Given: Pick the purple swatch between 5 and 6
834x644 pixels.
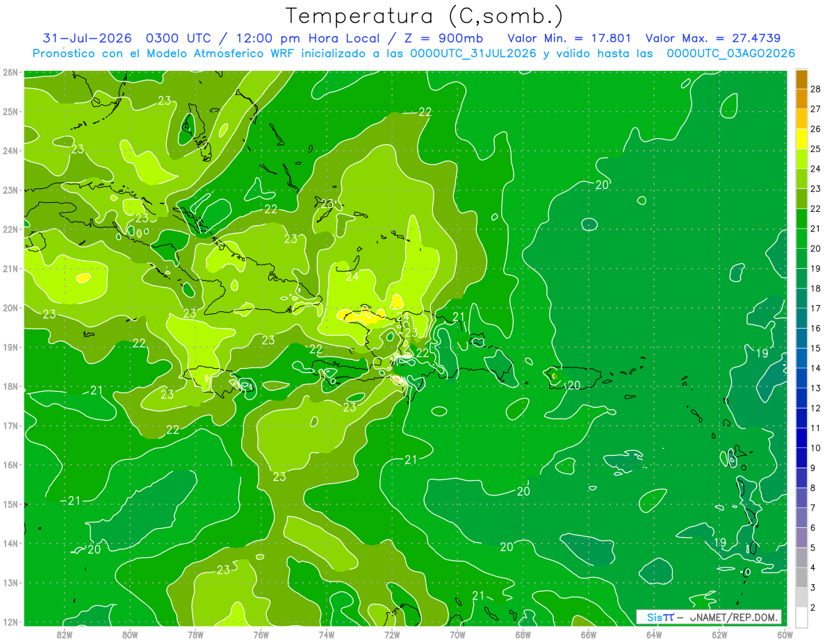Looking at the screenshot, I should (801, 537).
